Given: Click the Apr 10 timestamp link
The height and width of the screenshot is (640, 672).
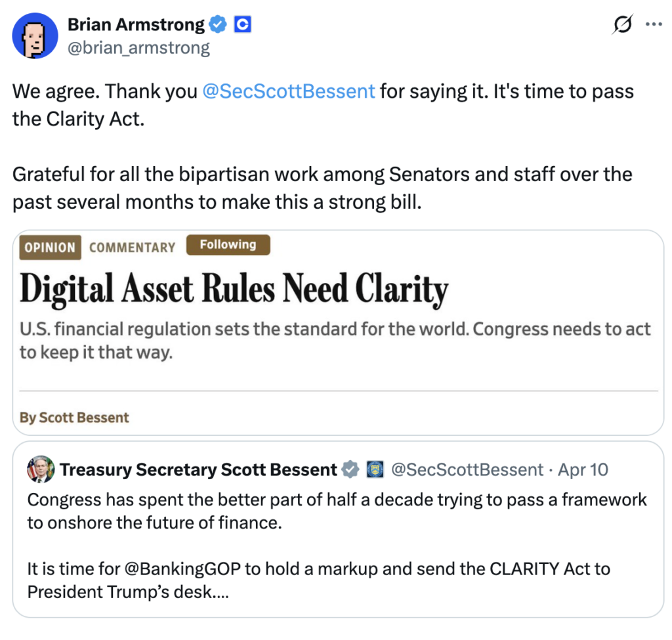Looking at the screenshot, I should (x=583, y=469).
